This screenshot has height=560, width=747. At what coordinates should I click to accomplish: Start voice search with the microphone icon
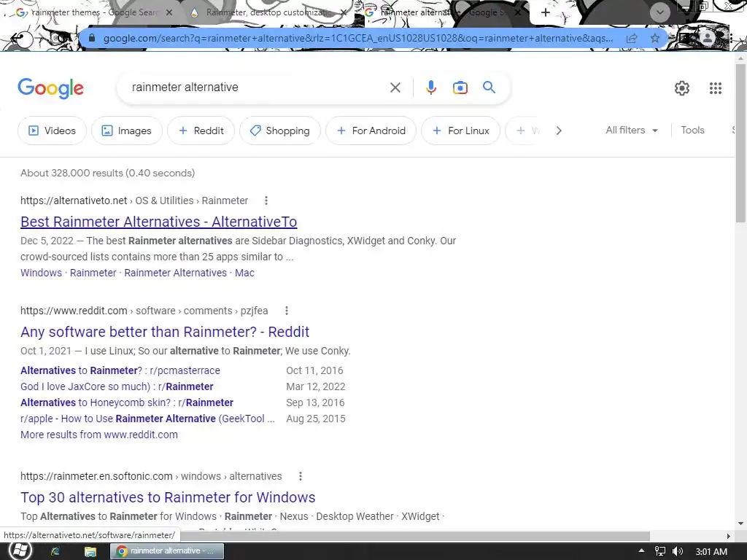pyautogui.click(x=430, y=87)
